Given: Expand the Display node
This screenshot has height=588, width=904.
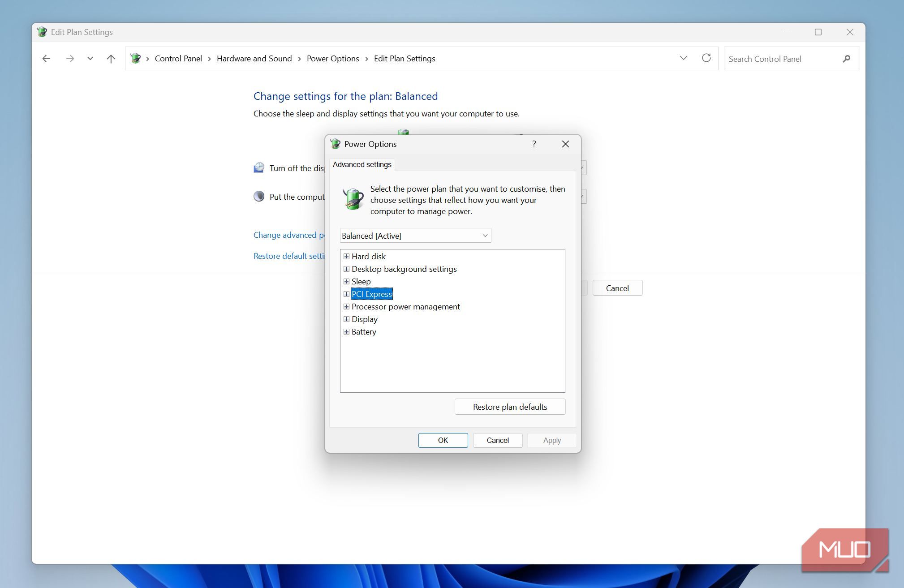Looking at the screenshot, I should [346, 319].
